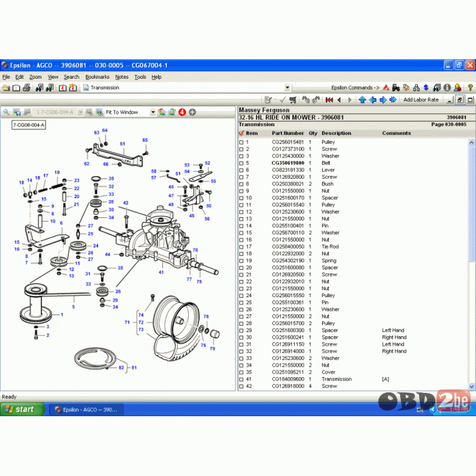Click diagram callout number 41
This screenshot has height=476, width=476.
[161, 272]
